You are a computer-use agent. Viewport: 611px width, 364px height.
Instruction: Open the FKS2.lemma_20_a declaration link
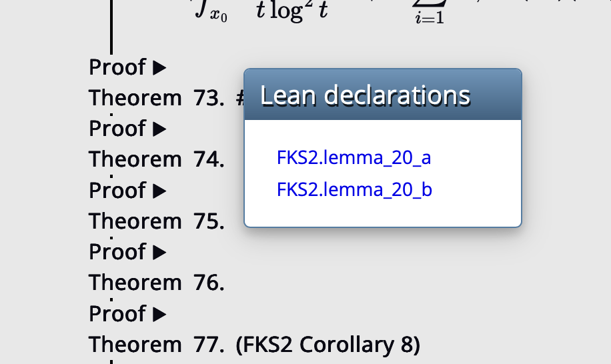(354, 158)
